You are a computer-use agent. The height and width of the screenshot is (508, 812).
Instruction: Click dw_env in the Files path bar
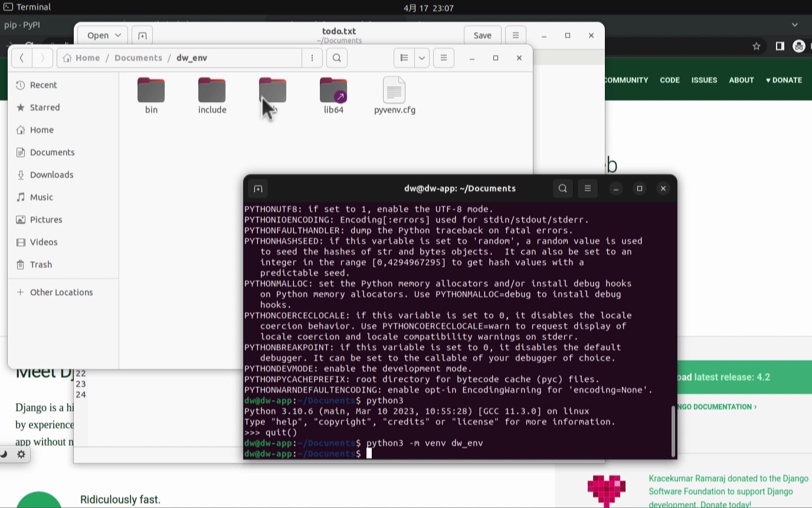[192, 58]
